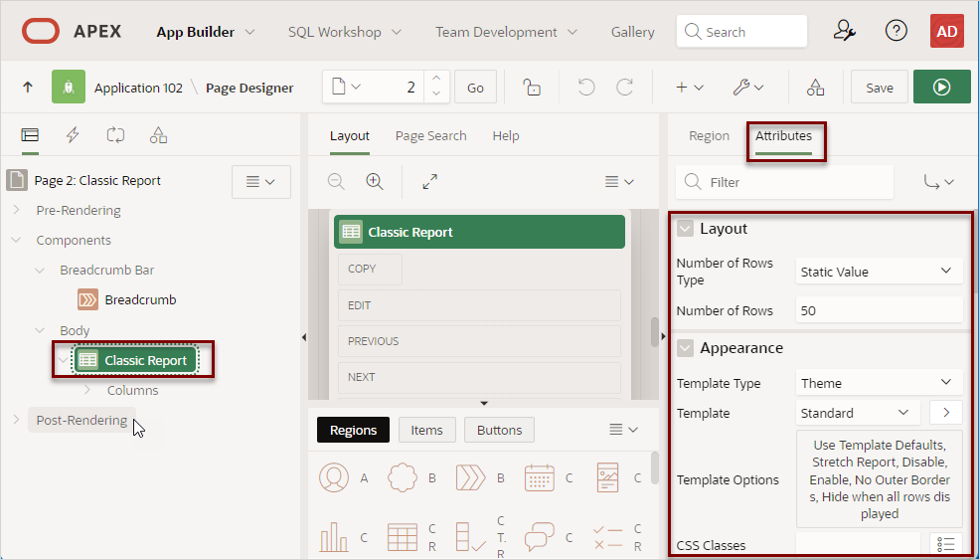Viewport: 980px width, 560px height.
Task: Open the page selector document icon
Action: tap(346, 87)
